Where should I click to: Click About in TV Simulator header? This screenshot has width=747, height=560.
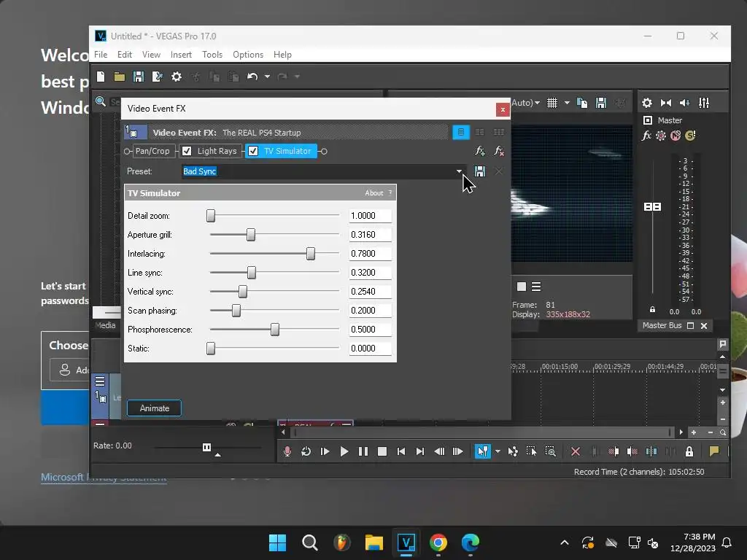pos(374,192)
